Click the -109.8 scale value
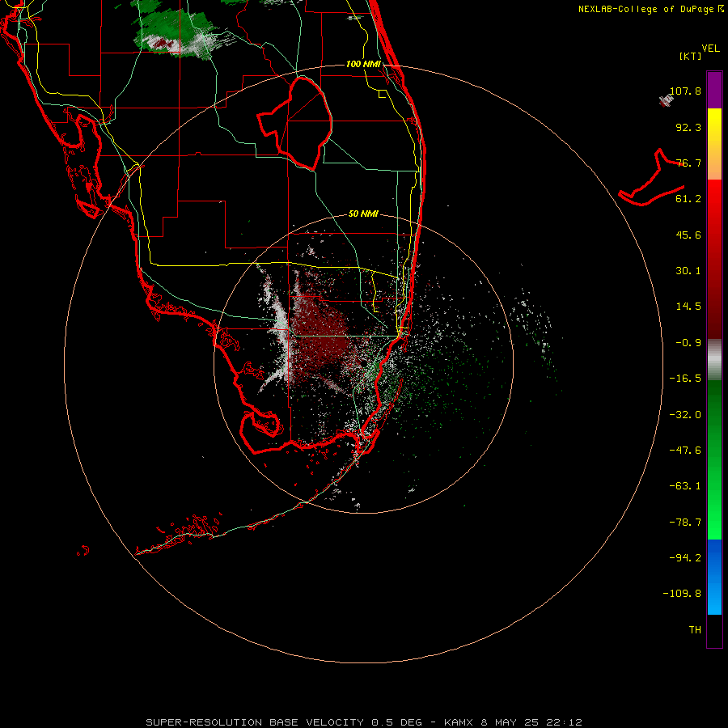The height and width of the screenshot is (728, 728). click(x=682, y=594)
